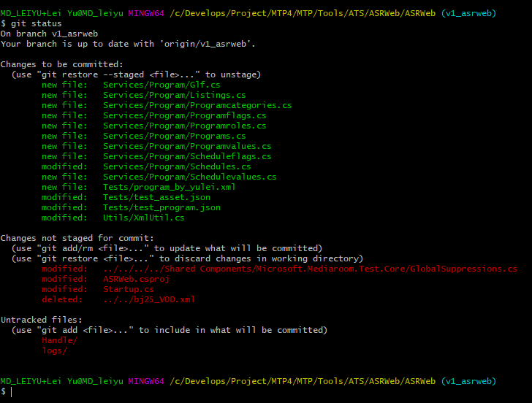Image resolution: width=532 pixels, height=403 pixels.
Task: Click the deleted bj25_VOD.xml entry
Action: pos(149,299)
